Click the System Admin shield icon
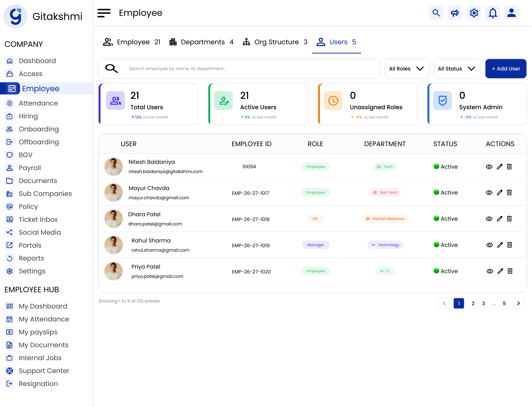 coord(443,101)
